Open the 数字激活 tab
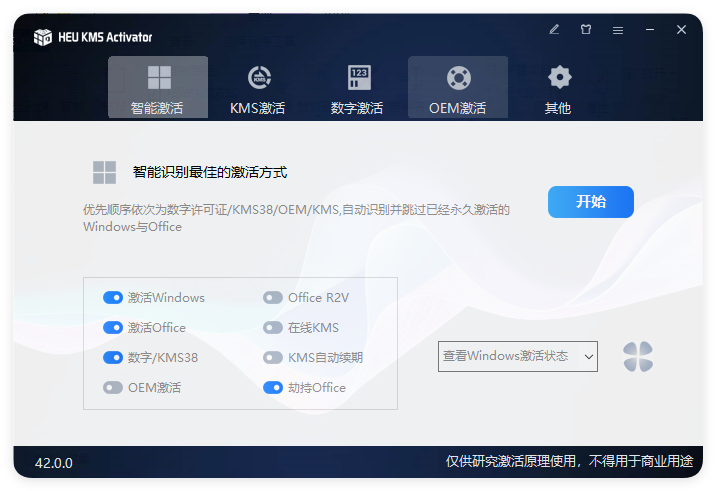This screenshot has width=716, height=491. coord(358,87)
